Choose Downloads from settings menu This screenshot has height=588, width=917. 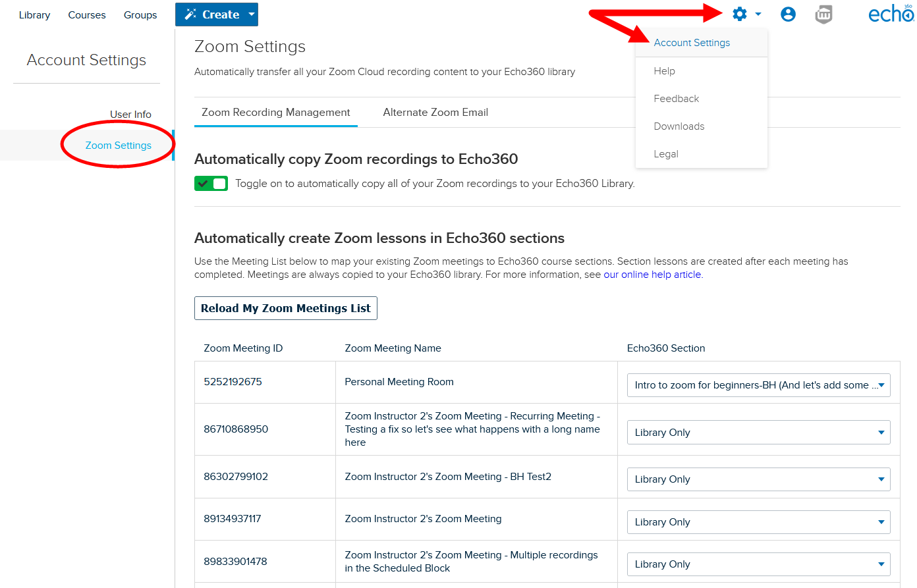[679, 126]
